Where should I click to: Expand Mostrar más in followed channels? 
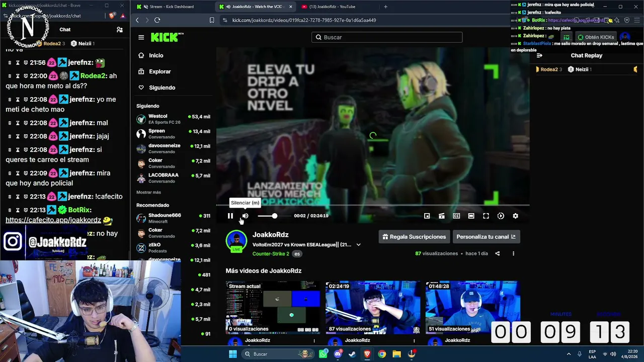click(148, 193)
